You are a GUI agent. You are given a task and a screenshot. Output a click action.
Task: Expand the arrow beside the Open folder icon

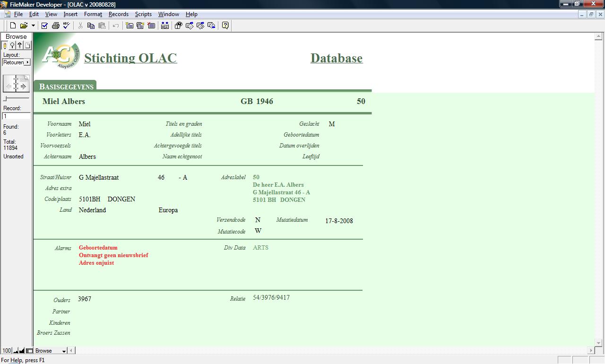coord(33,26)
